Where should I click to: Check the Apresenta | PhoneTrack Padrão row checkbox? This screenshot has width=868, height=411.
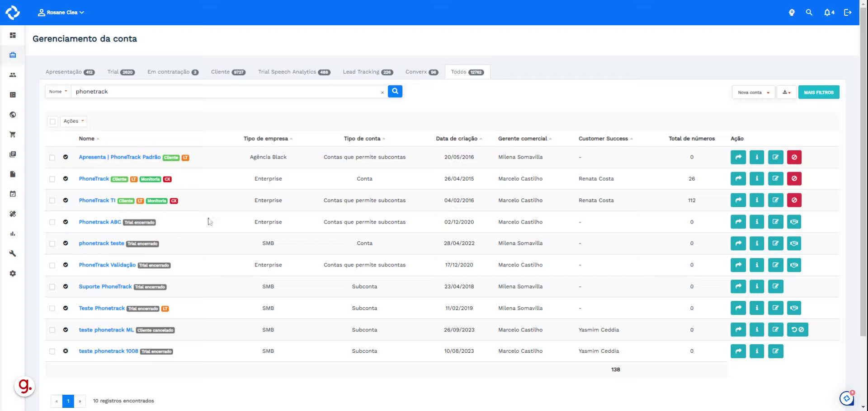pyautogui.click(x=52, y=158)
